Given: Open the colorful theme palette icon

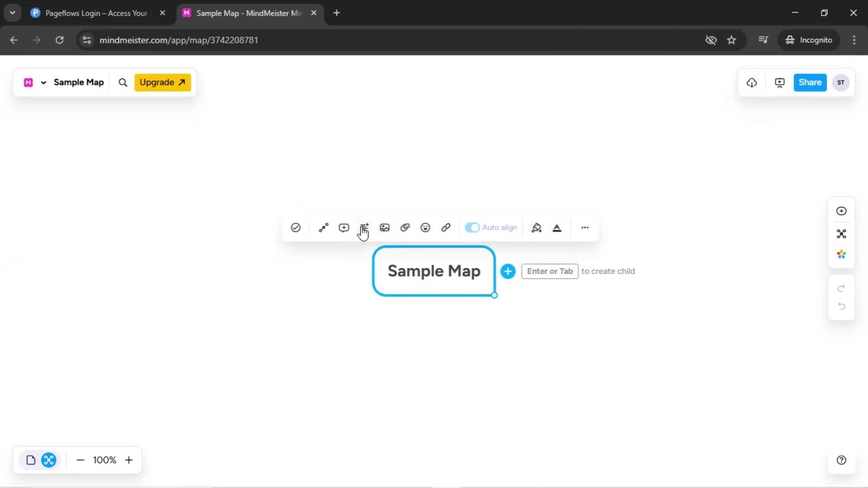Looking at the screenshot, I should tap(841, 254).
